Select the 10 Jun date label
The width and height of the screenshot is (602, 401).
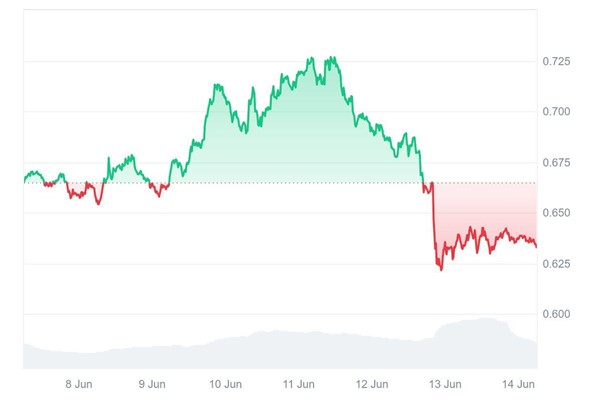[x=226, y=383]
